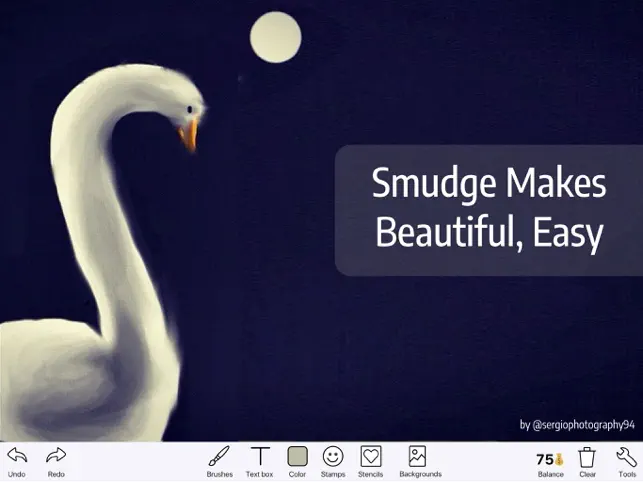Click the Redo arrow icon
The image size is (643, 482).
(x=56, y=455)
